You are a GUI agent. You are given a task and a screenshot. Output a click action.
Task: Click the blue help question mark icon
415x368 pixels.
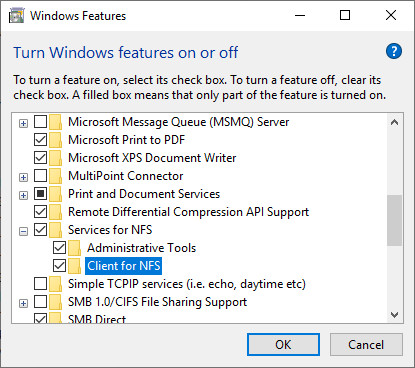[394, 51]
